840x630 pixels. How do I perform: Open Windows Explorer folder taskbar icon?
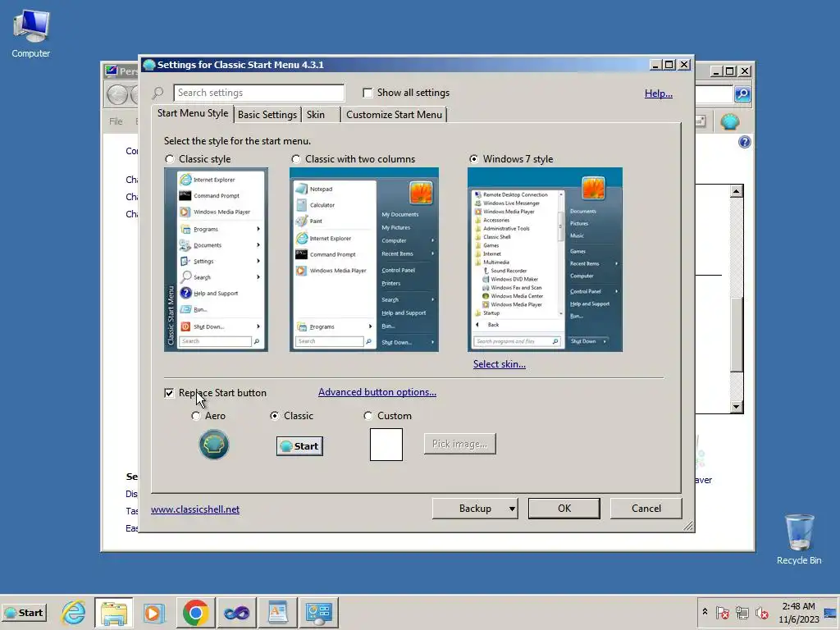point(113,612)
